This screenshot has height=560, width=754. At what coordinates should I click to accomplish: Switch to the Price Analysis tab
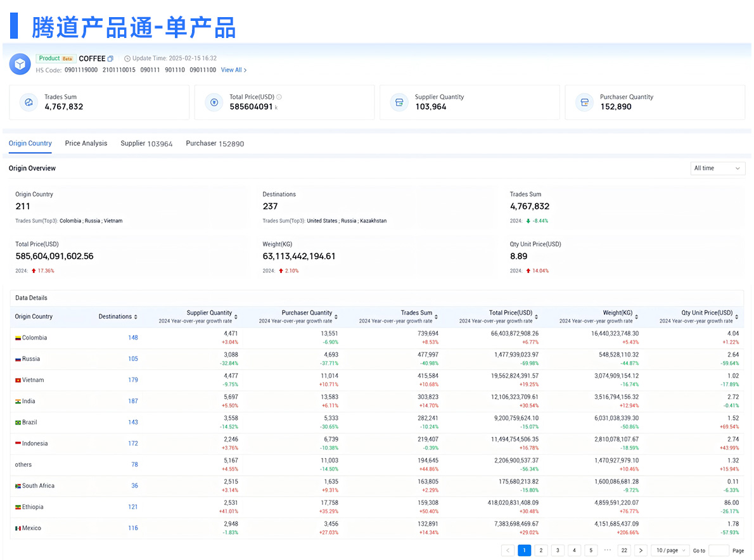[x=86, y=143]
